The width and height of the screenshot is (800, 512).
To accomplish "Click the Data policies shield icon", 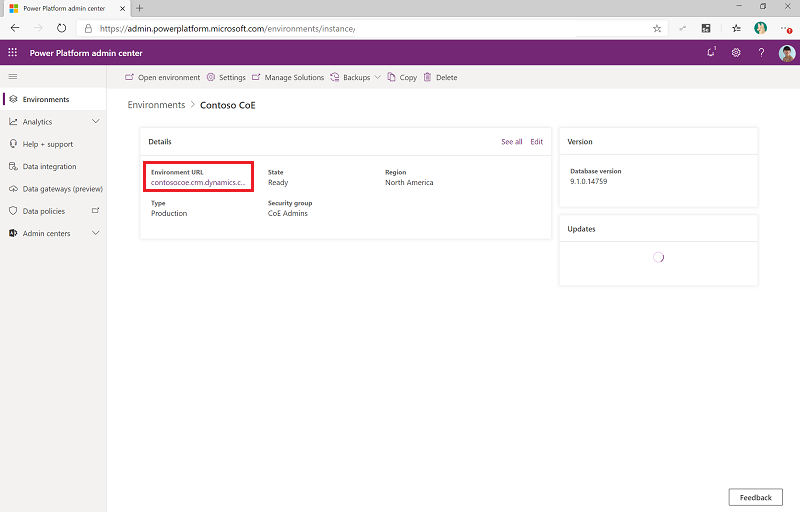I will 13,211.
